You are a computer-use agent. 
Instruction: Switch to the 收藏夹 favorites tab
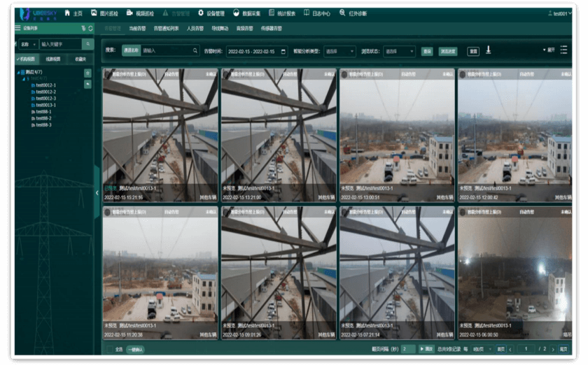80,59
